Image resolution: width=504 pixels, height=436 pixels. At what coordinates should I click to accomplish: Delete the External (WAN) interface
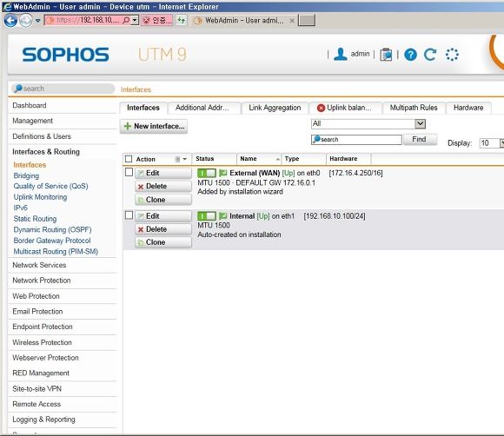click(x=163, y=187)
